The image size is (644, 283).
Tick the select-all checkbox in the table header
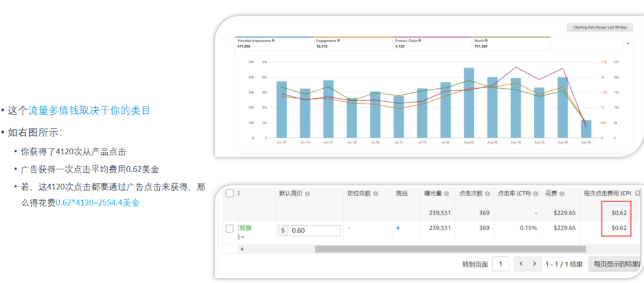(x=230, y=193)
